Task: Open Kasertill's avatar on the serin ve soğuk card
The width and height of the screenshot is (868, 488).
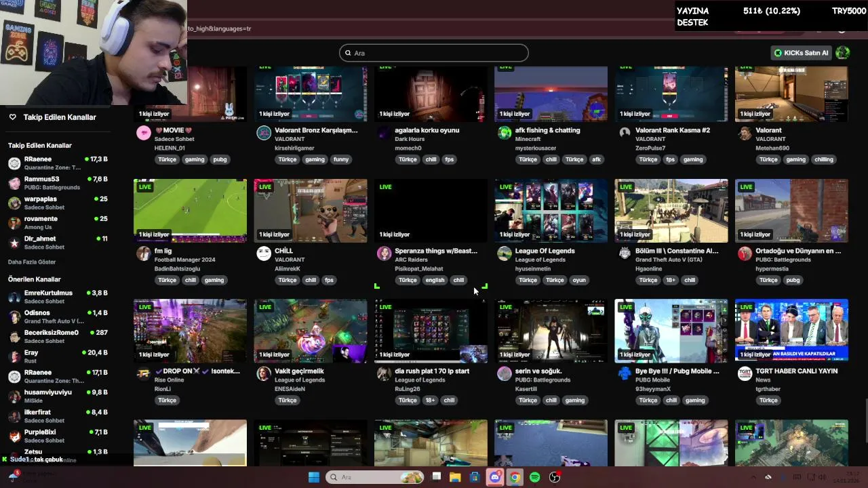Action: tap(505, 373)
